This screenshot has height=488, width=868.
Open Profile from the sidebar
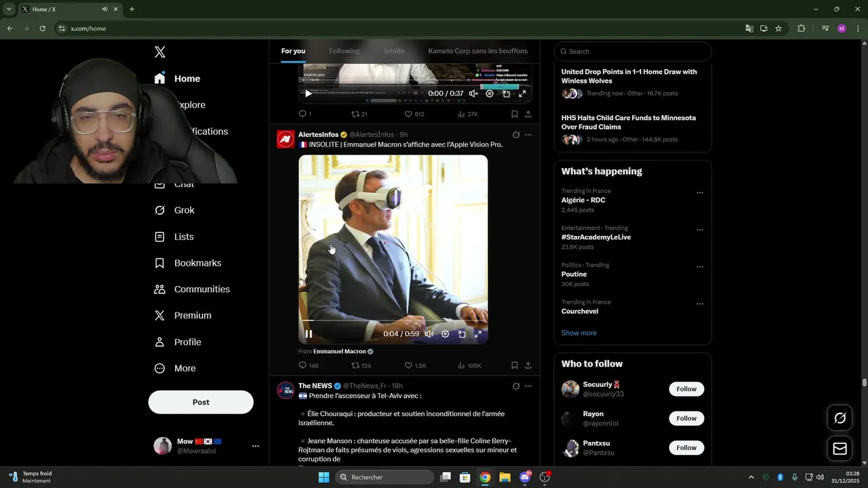pos(178,342)
